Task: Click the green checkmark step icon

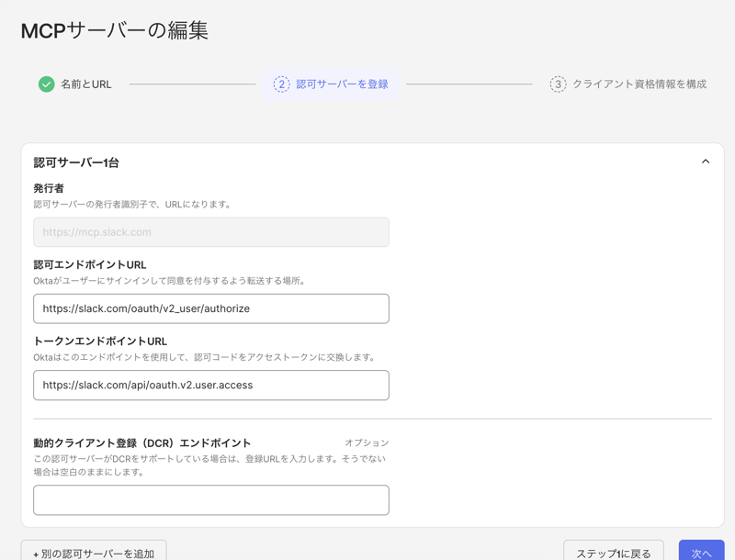Action: 47,84
